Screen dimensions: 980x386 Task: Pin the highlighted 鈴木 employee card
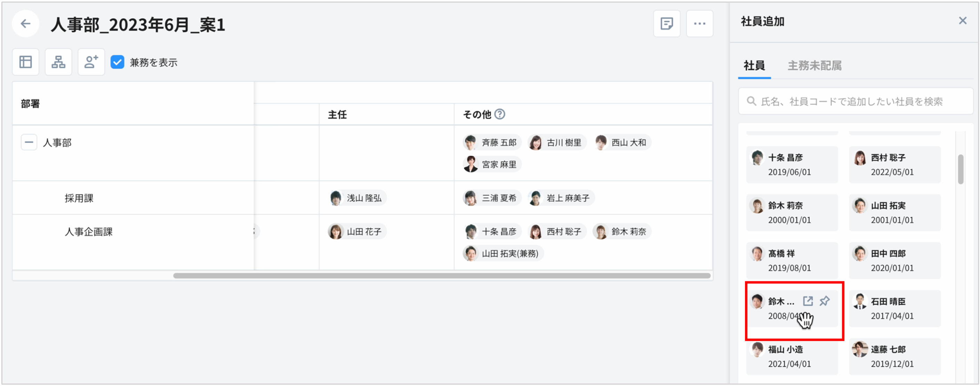[825, 301]
